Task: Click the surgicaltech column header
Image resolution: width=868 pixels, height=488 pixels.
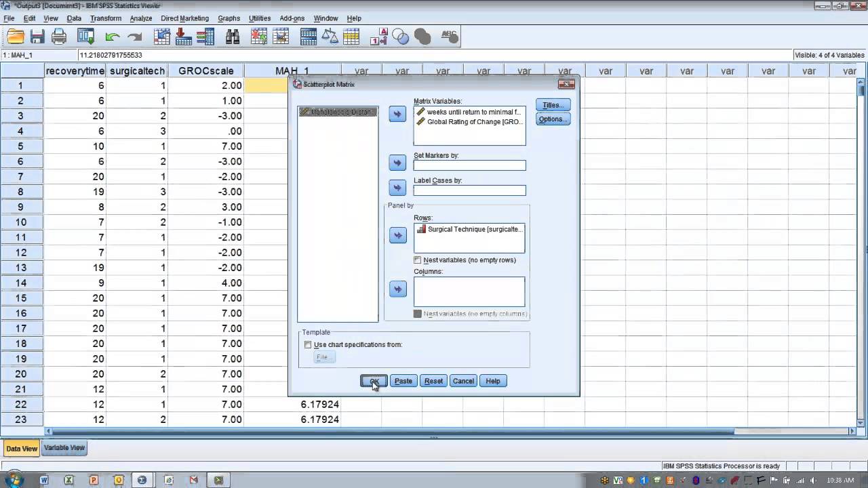Action: tap(138, 70)
